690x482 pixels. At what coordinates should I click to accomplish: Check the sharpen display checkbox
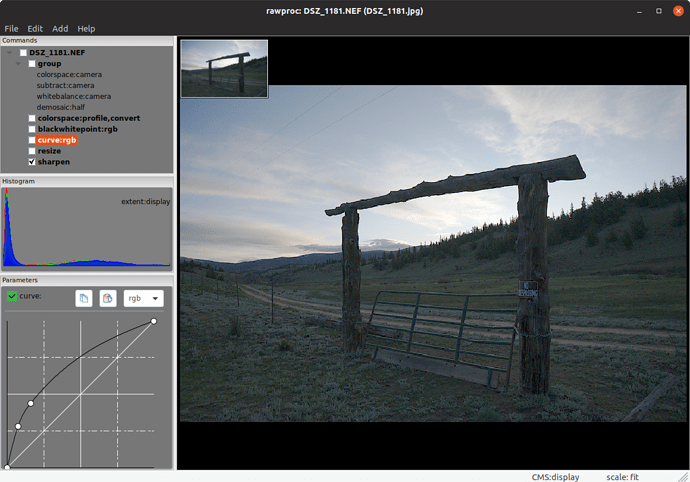point(32,162)
